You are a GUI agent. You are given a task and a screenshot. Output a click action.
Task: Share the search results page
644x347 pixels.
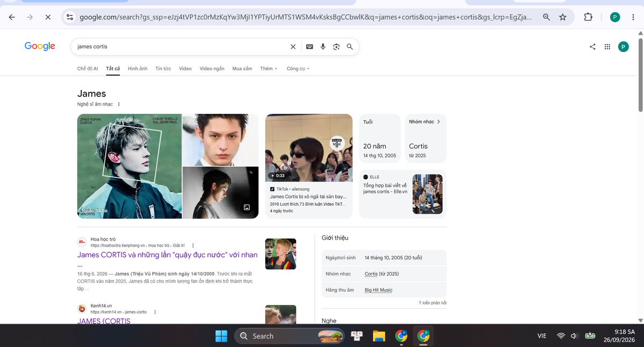click(592, 47)
